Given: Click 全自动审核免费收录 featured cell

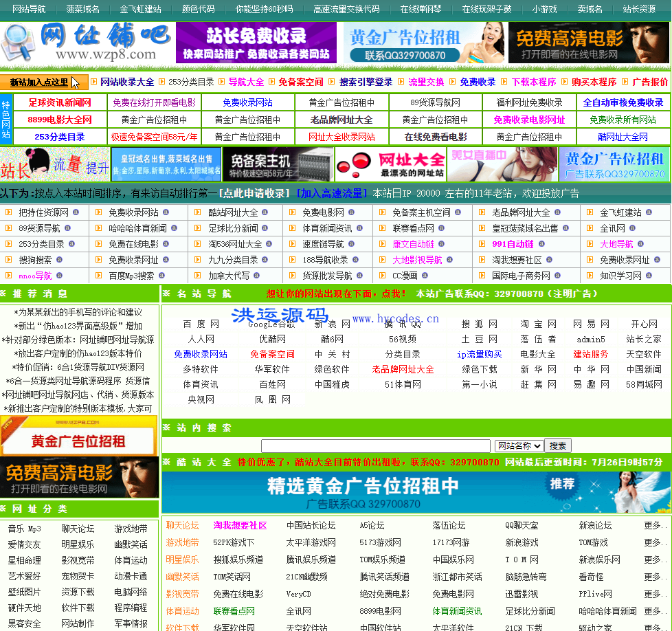Looking at the screenshot, I should pyautogui.click(x=623, y=102).
